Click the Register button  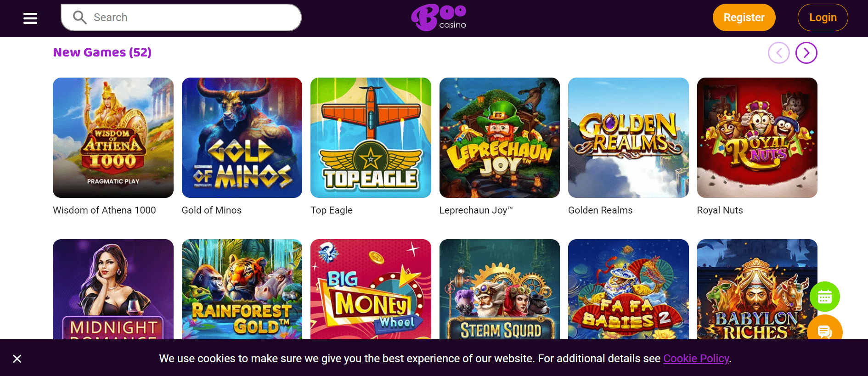click(x=744, y=17)
